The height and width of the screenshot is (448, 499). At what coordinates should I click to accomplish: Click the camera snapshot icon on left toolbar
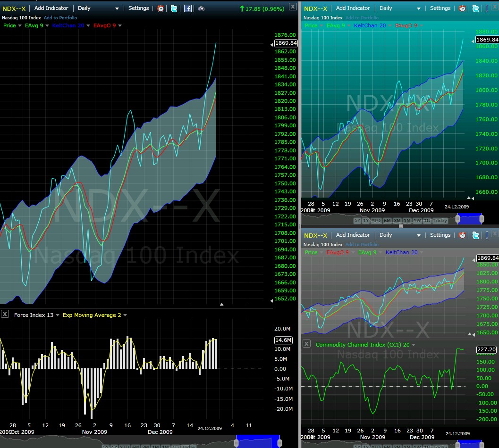[x=200, y=8]
